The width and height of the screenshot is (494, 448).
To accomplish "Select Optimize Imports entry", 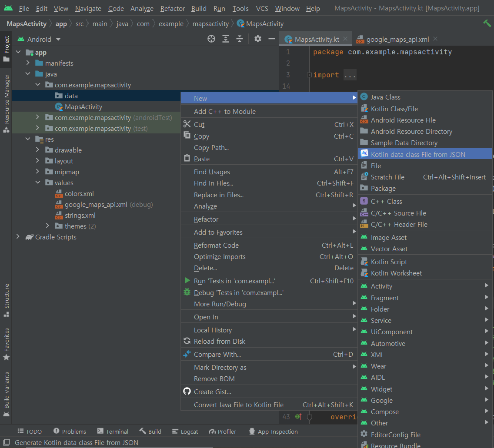I will coord(269,256).
